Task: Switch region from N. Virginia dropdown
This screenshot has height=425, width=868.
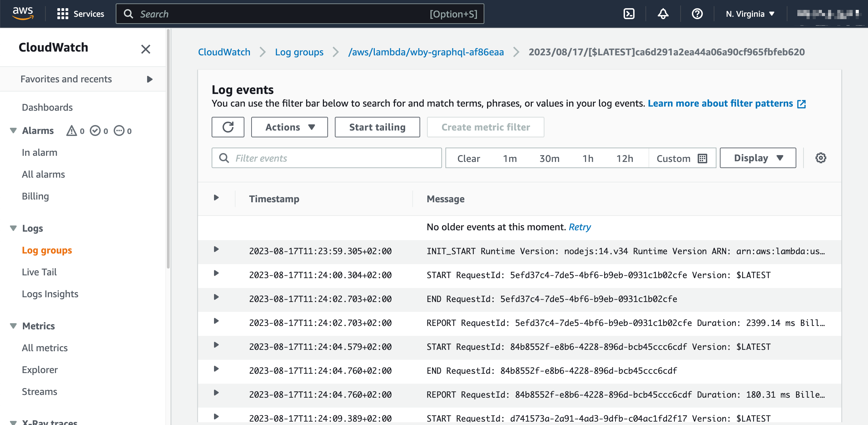Action: click(750, 14)
